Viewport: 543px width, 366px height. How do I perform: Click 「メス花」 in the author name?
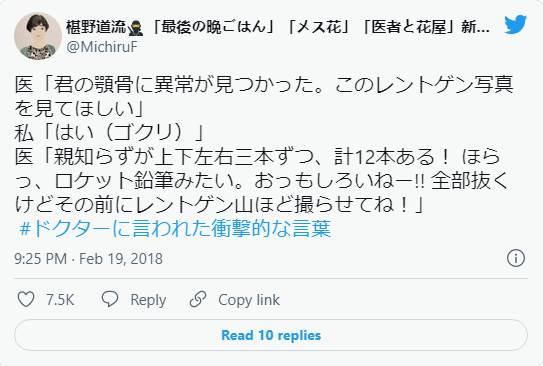click(x=320, y=27)
